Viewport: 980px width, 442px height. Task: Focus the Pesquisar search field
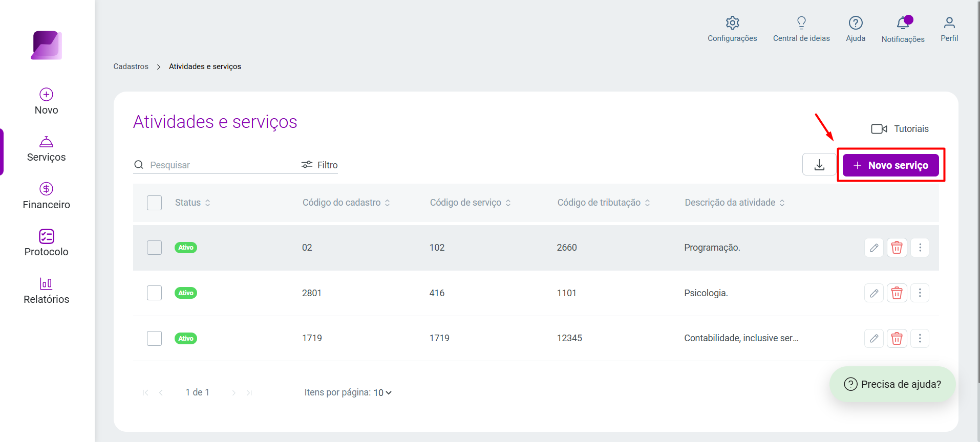[x=220, y=165]
